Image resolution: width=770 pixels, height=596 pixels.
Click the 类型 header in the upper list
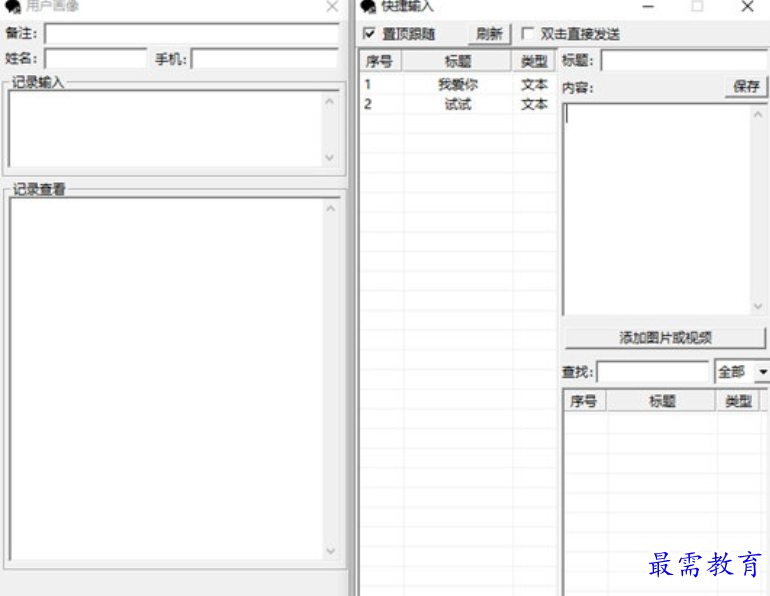point(534,61)
